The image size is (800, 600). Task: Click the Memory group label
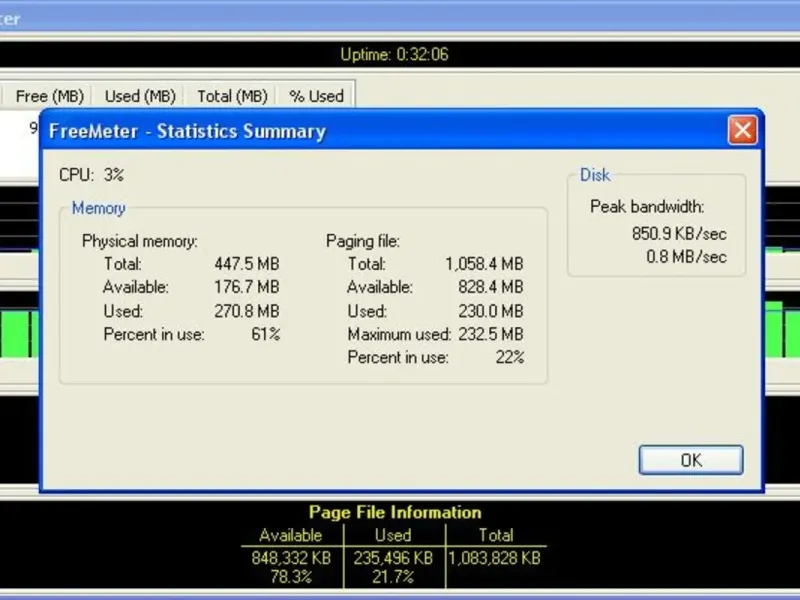click(98, 208)
